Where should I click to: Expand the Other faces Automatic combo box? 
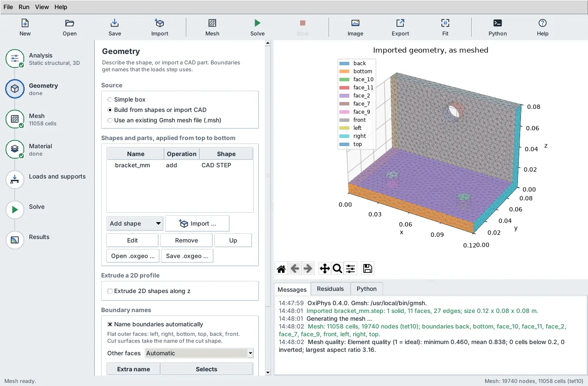199,353
